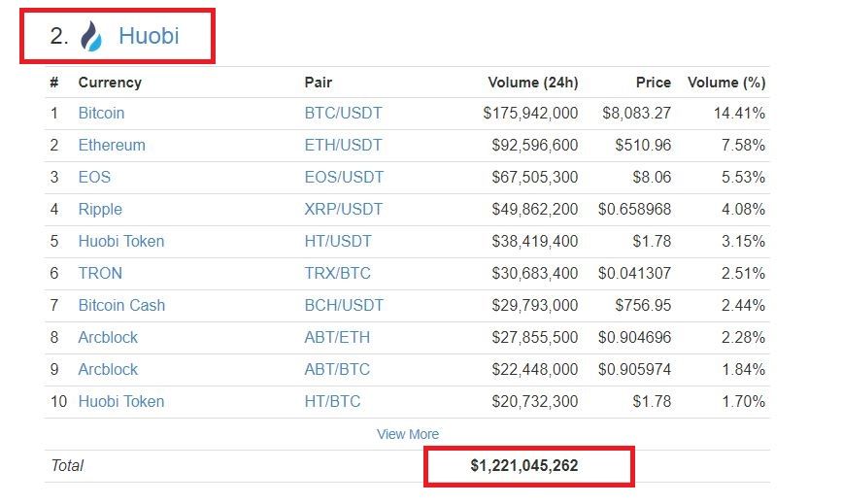Image resolution: width=842 pixels, height=504 pixels.
Task: Click the Volume (%) column header
Action: click(725, 83)
